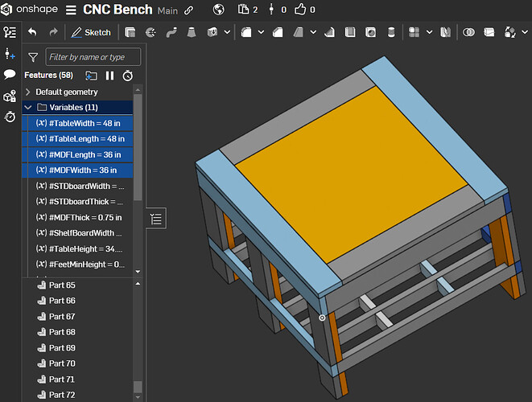Screen dimensions: 532x402
Task: Select the #MDFThick = 0.75 in variable
Action: [78, 217]
